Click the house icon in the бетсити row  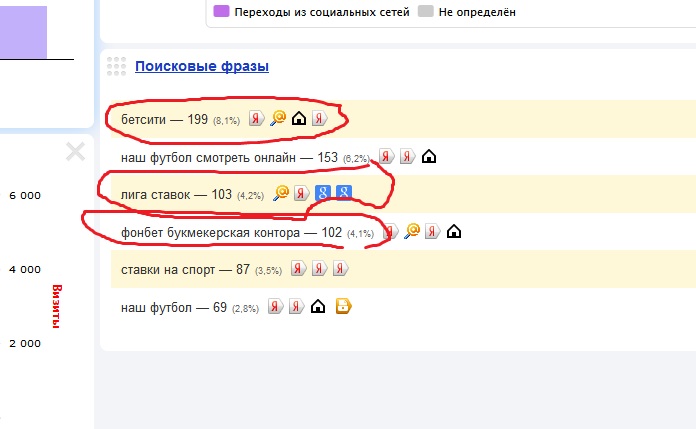click(x=299, y=118)
